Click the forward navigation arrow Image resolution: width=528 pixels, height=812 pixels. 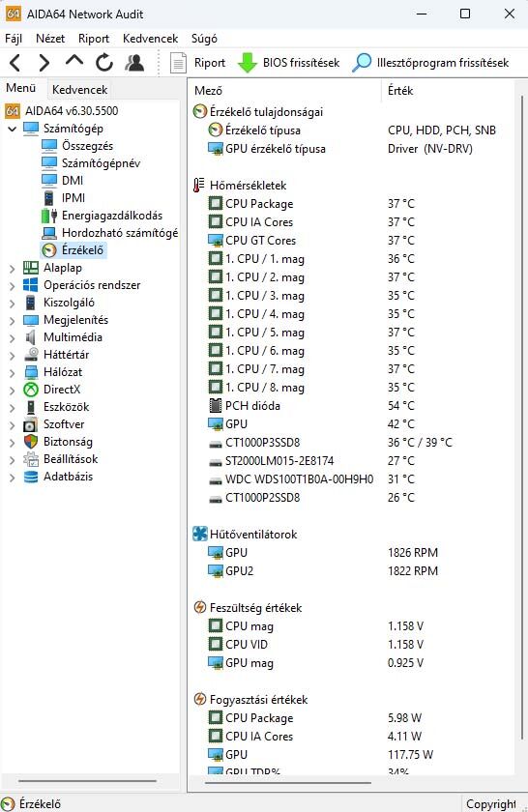click(44, 63)
